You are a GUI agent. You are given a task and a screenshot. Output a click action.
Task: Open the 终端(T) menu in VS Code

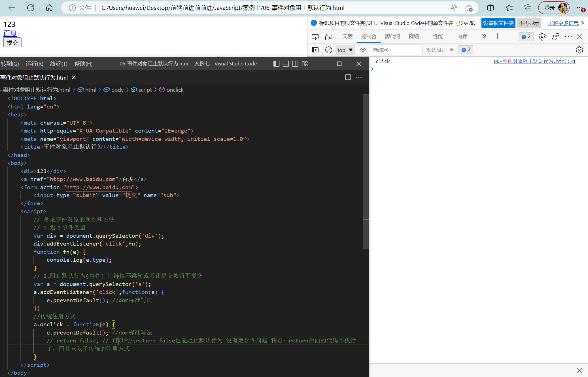point(59,64)
